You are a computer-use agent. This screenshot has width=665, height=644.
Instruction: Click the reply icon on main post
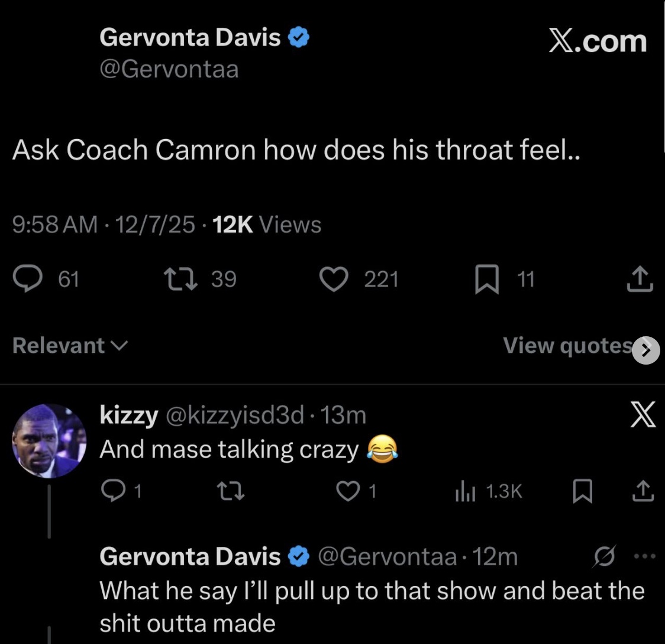(28, 279)
